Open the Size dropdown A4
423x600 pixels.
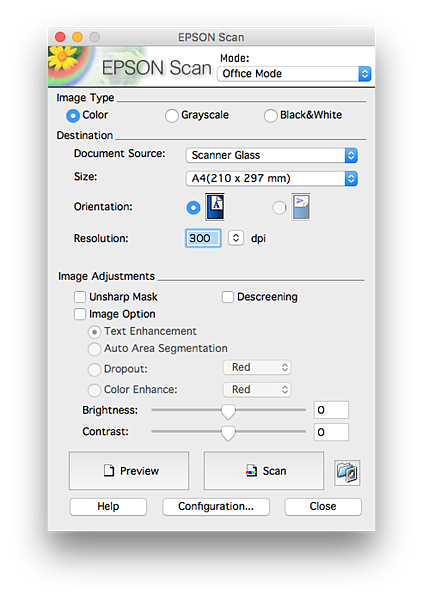[272, 179]
